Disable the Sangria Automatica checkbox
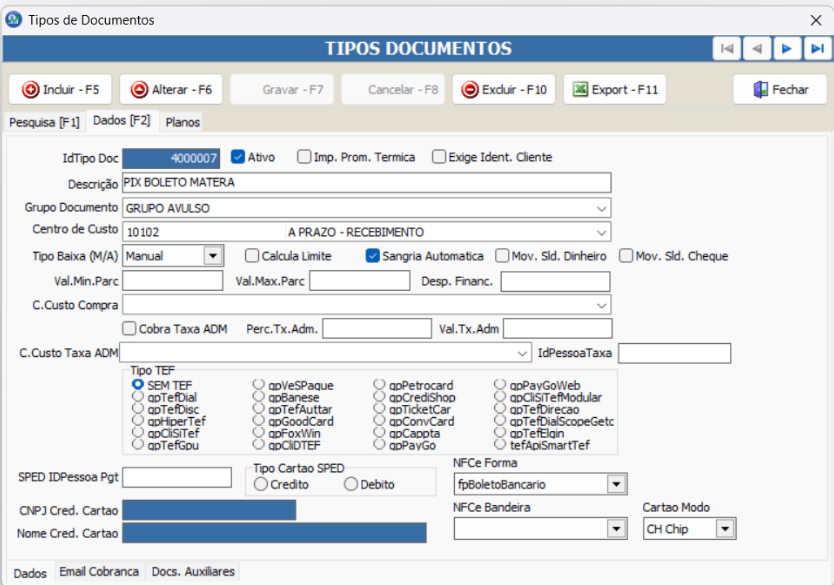 coord(373,256)
